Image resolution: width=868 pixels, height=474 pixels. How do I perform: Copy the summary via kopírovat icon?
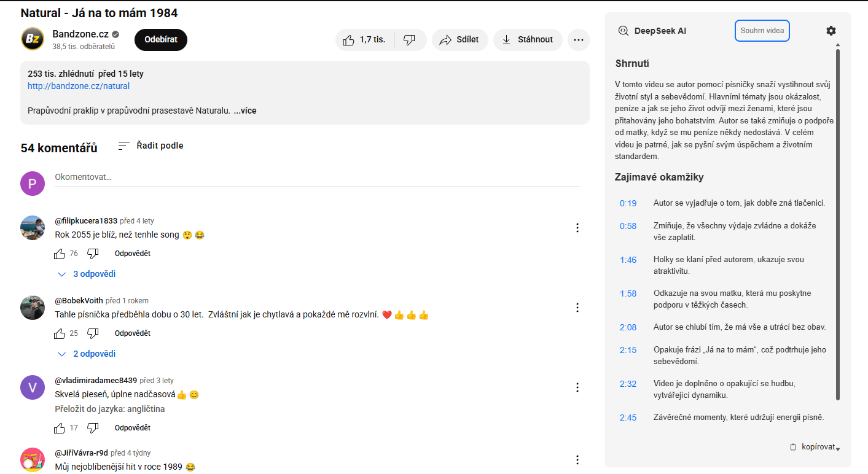(x=793, y=447)
